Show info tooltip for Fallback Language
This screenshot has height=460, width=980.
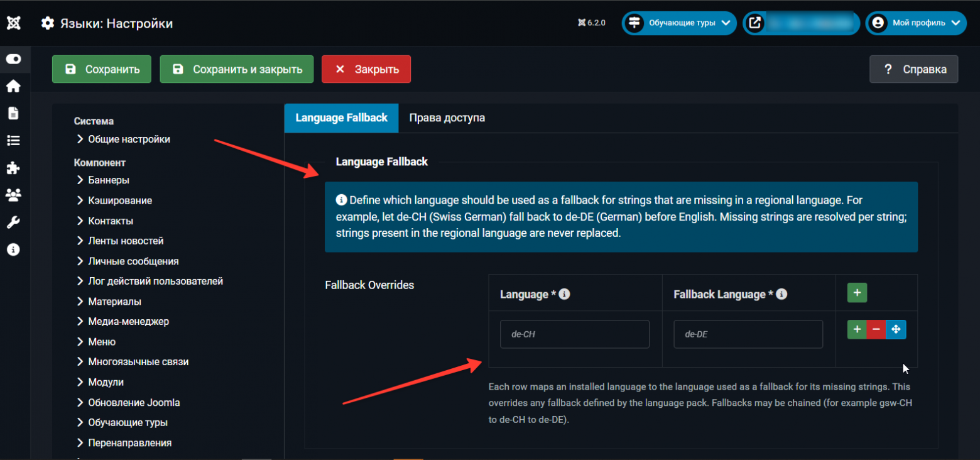(x=781, y=294)
